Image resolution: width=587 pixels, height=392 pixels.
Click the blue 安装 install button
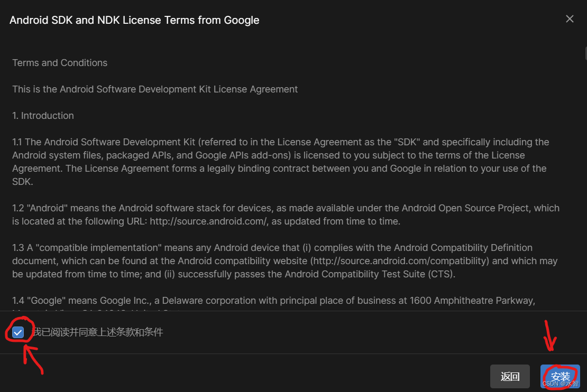[560, 376]
